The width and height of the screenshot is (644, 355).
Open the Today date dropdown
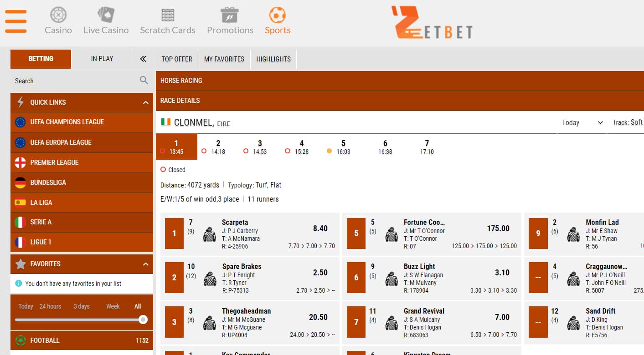pos(582,122)
